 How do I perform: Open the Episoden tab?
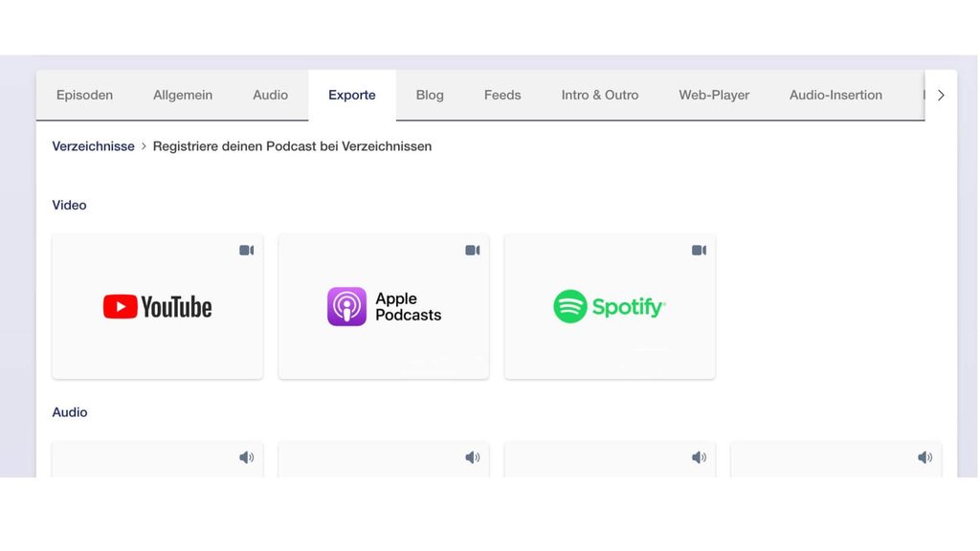coord(84,95)
